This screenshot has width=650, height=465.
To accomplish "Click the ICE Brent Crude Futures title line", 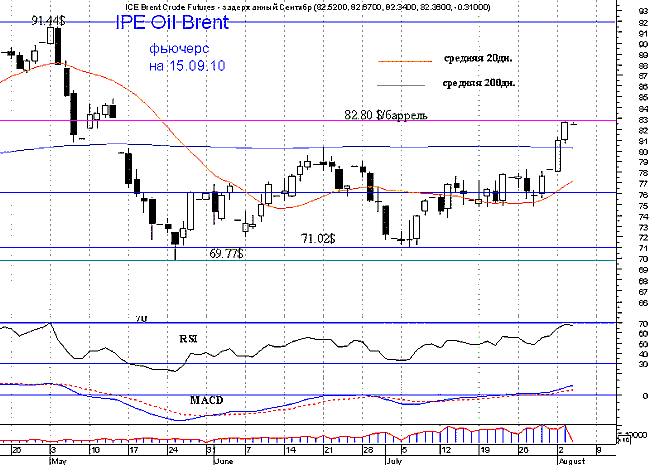I will [x=307, y=7].
